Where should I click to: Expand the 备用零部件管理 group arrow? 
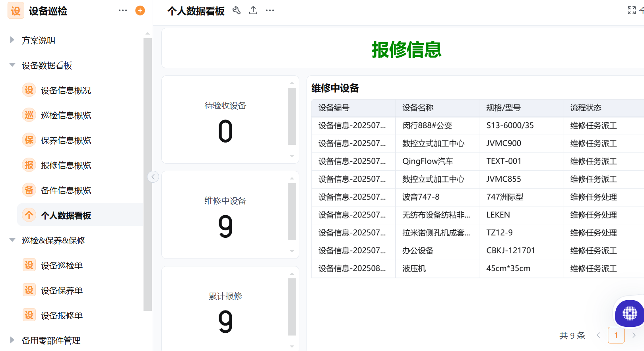(x=12, y=340)
